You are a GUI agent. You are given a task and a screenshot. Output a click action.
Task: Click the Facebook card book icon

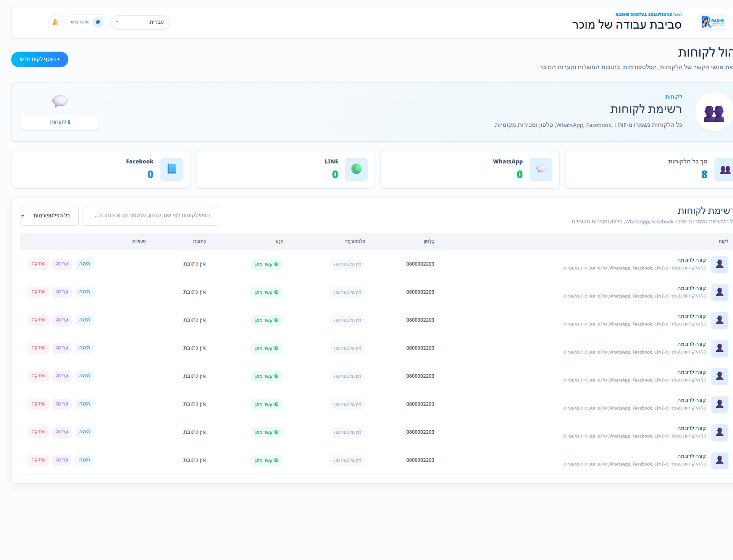(172, 169)
